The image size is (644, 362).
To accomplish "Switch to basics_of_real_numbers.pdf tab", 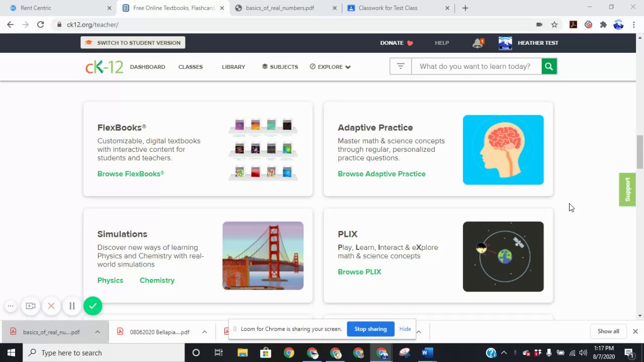I will click(286, 8).
